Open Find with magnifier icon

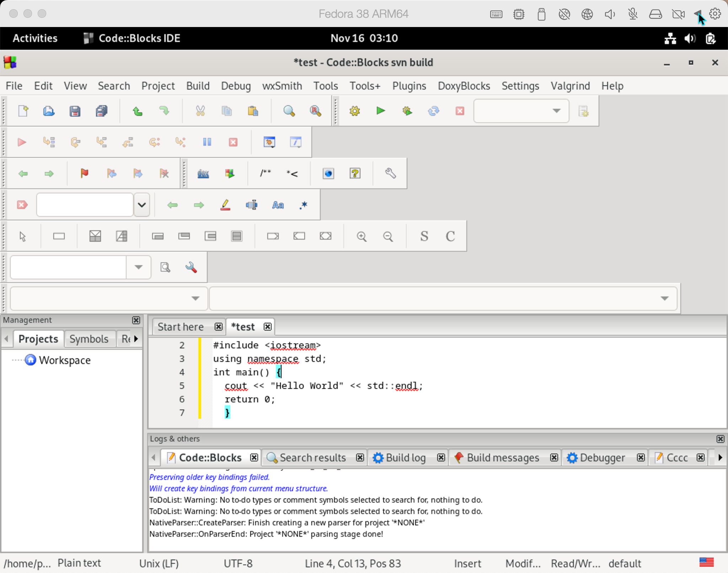289,111
